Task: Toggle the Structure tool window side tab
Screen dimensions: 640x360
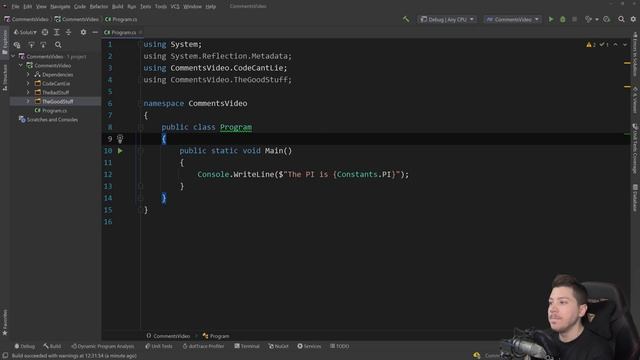Action: click(5, 77)
